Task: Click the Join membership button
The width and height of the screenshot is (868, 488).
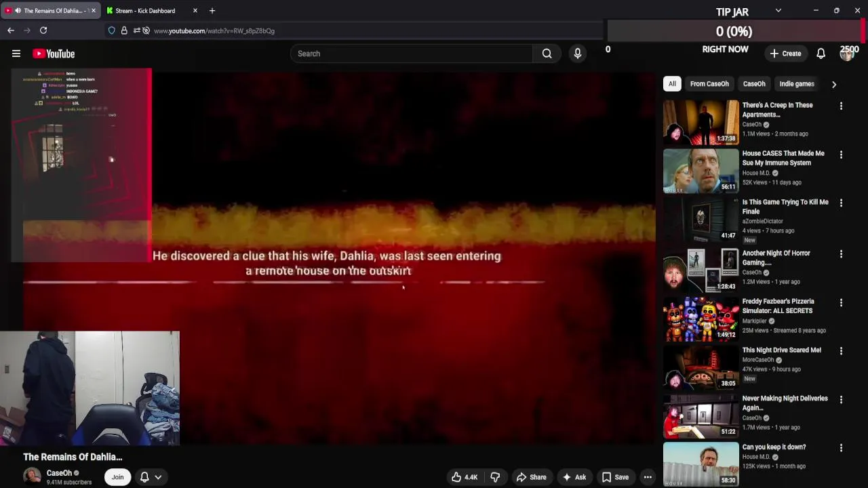Action: pyautogui.click(x=117, y=477)
